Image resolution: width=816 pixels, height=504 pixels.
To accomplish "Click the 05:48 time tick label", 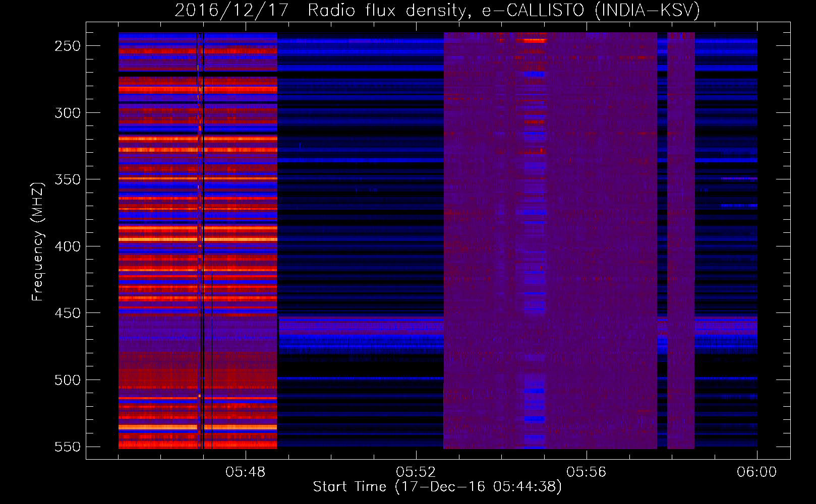I will (246, 472).
